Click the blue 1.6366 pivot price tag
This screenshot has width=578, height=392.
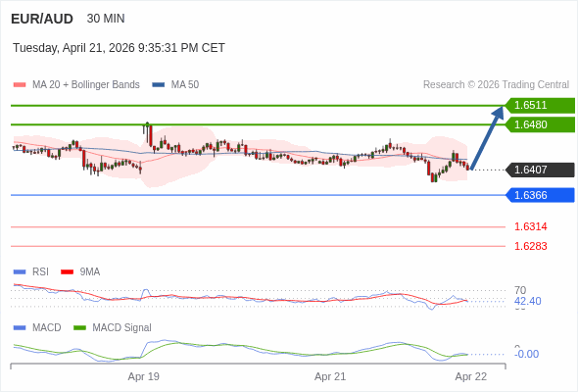click(540, 195)
